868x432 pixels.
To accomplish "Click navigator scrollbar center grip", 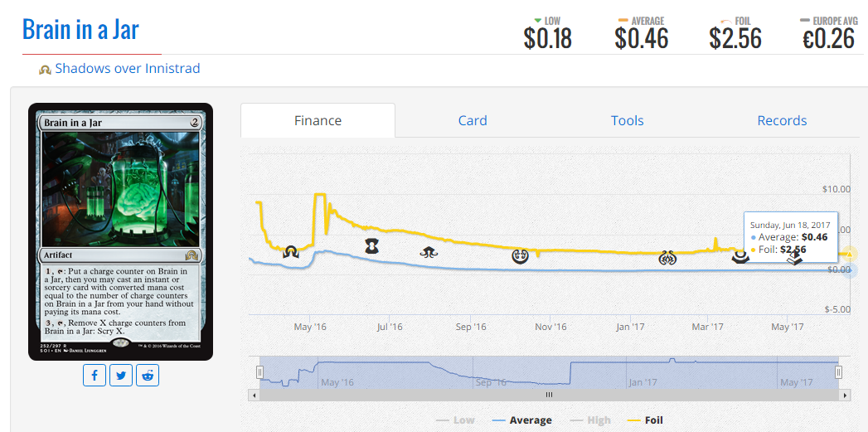I will 549,396.
